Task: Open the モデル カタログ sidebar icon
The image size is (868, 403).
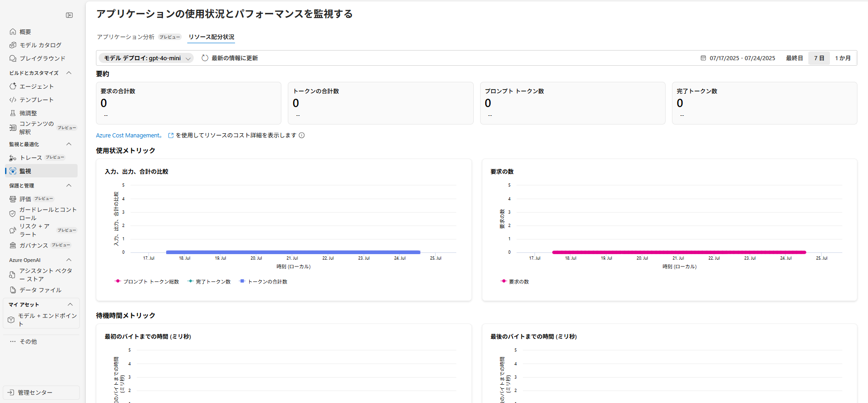Action: click(13, 45)
